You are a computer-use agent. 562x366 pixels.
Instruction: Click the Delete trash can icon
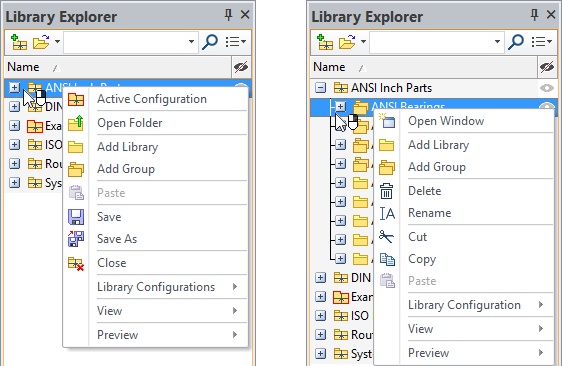pyautogui.click(x=386, y=191)
